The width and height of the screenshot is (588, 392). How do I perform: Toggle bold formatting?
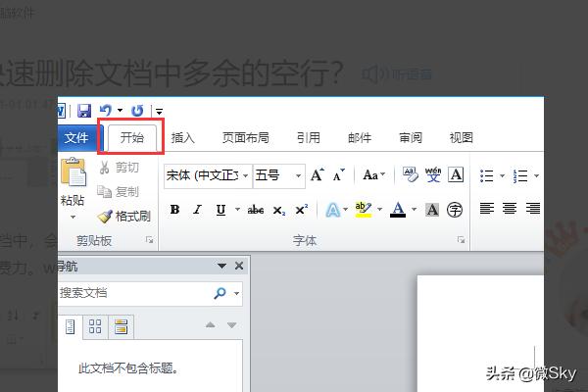(174, 210)
